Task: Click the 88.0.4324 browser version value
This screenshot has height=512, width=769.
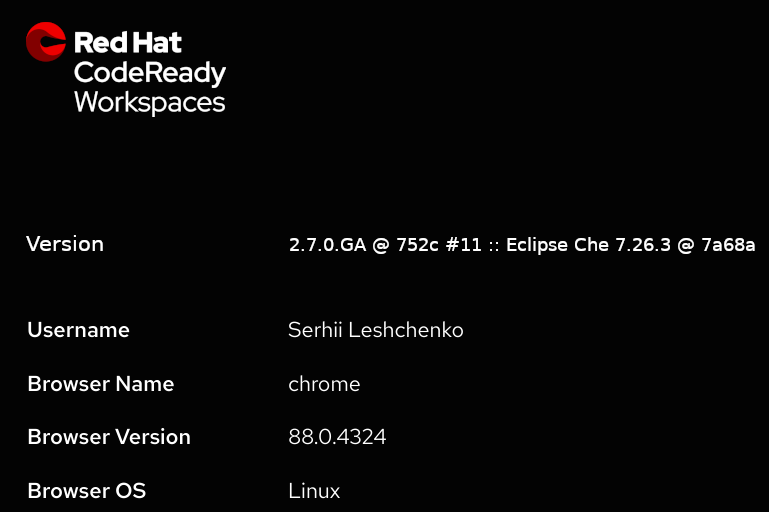Action: [337, 437]
